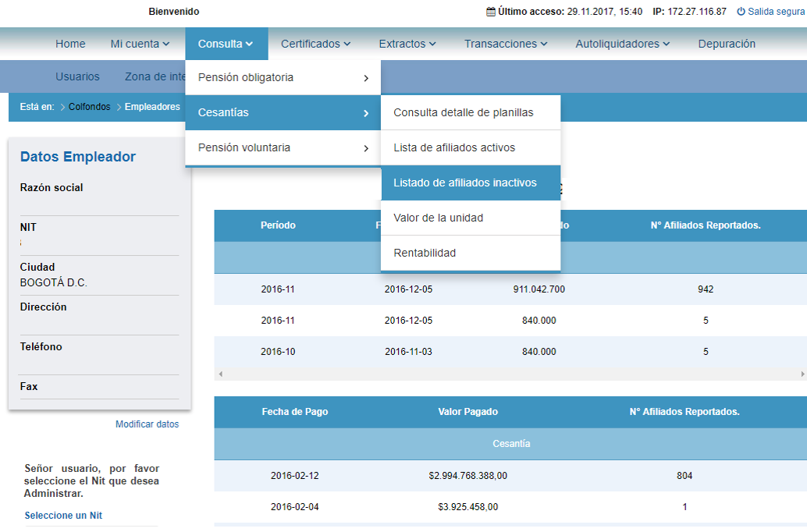Click the table's horizontal scrollbar left arrow
The height and width of the screenshot is (532, 807).
point(220,374)
